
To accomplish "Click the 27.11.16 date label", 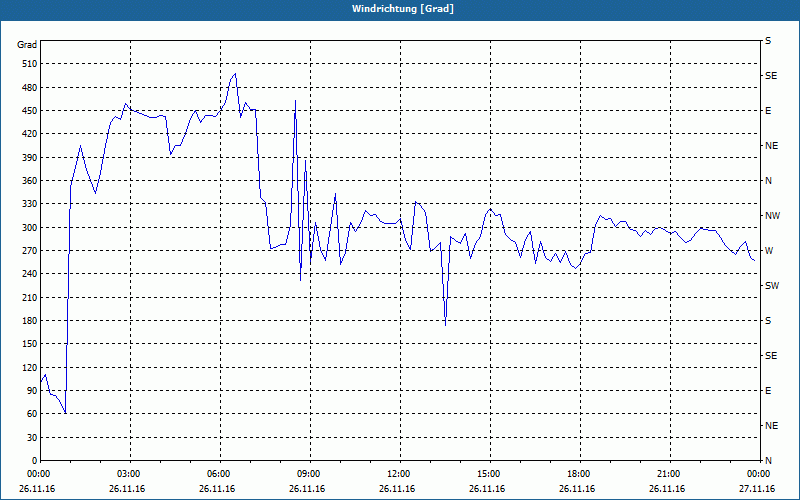I will point(757,489).
